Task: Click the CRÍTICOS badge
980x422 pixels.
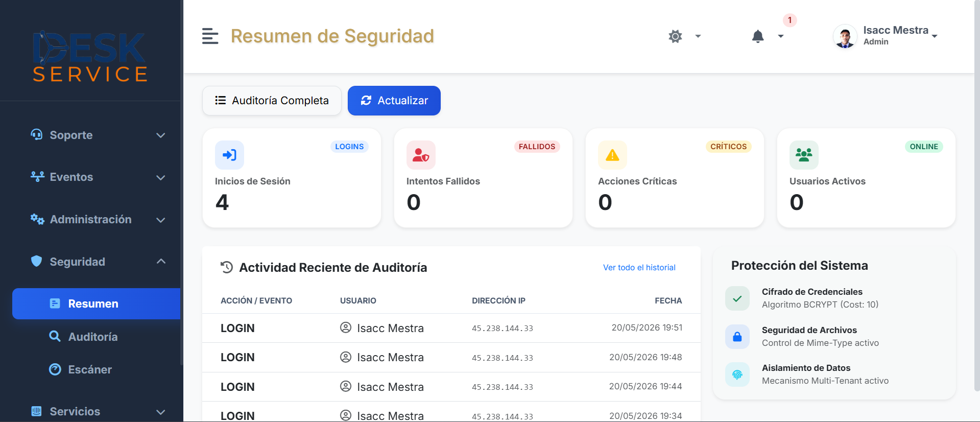Action: 728,147
